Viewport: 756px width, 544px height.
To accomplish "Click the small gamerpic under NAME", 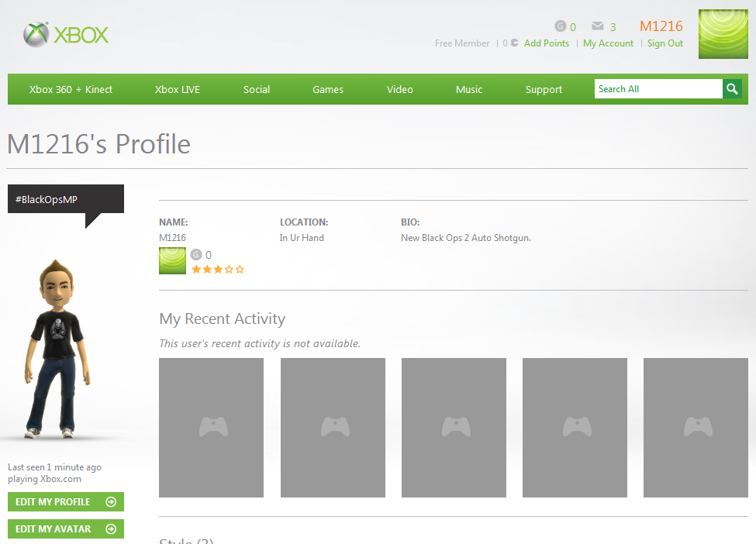I will pyautogui.click(x=172, y=260).
